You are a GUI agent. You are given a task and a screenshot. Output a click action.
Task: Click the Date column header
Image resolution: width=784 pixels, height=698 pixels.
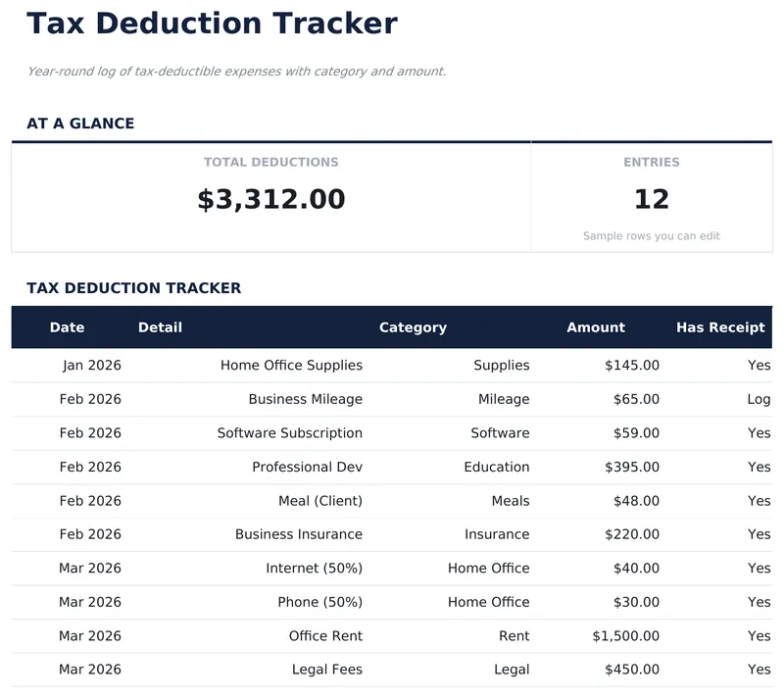[69, 327]
